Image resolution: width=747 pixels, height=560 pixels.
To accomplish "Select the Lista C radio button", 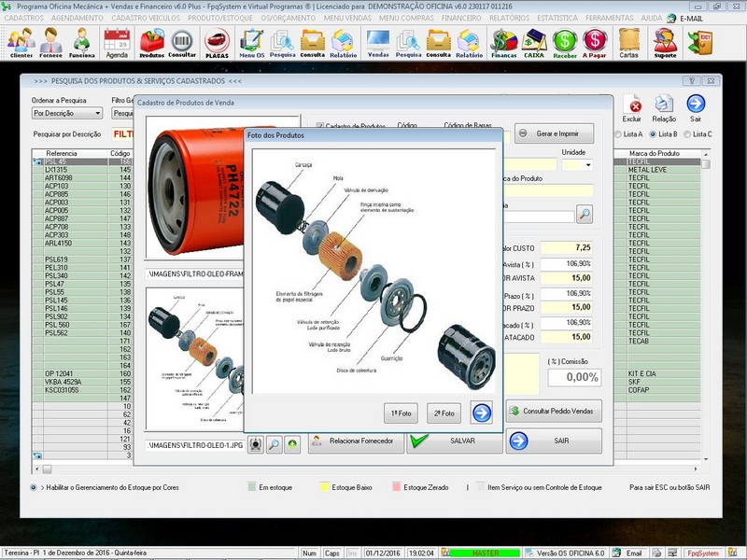I will pyautogui.click(x=687, y=134).
